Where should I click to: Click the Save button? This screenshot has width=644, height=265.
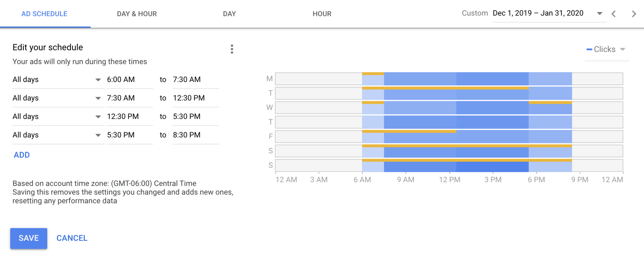click(29, 238)
